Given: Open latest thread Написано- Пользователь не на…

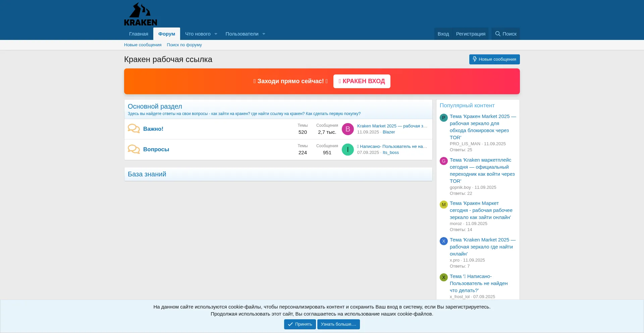Looking at the screenshot, I should point(392,147).
